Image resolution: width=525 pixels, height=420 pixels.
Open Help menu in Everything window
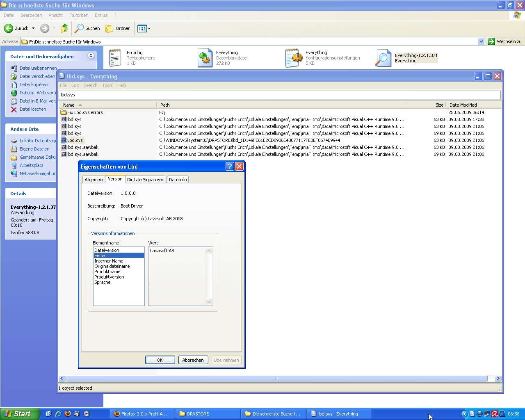(x=122, y=85)
